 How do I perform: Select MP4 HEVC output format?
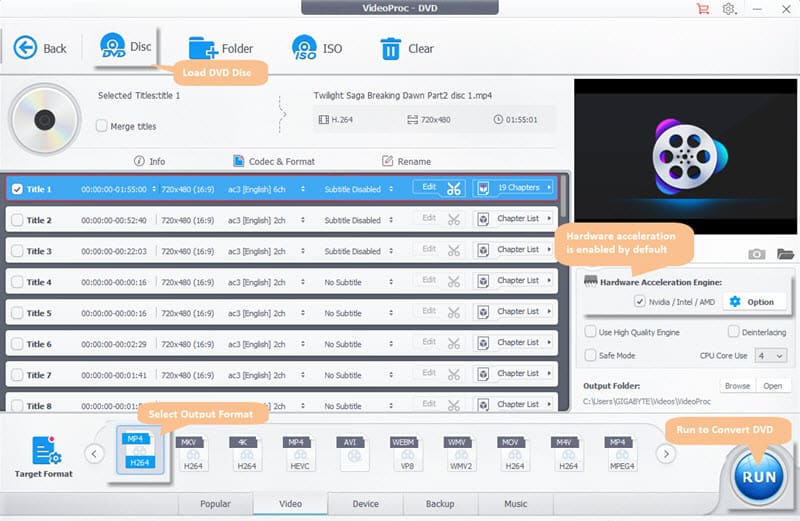coord(299,453)
